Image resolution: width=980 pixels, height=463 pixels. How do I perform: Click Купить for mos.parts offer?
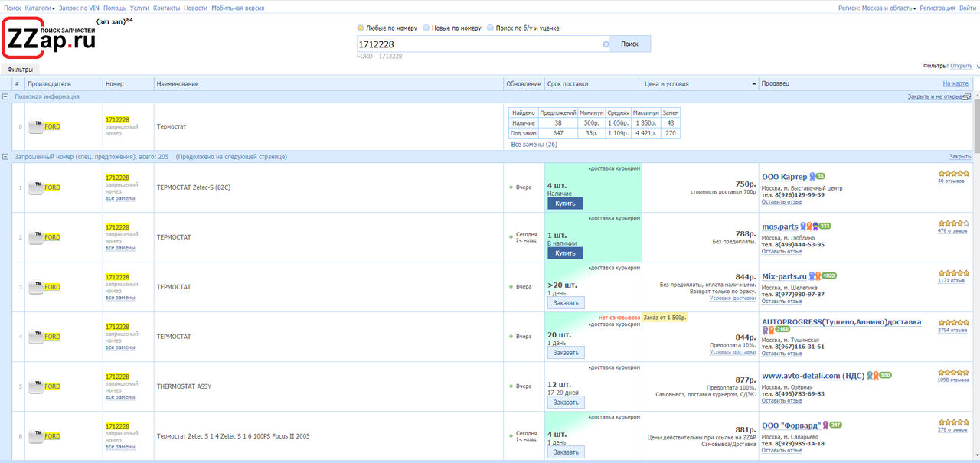click(565, 253)
